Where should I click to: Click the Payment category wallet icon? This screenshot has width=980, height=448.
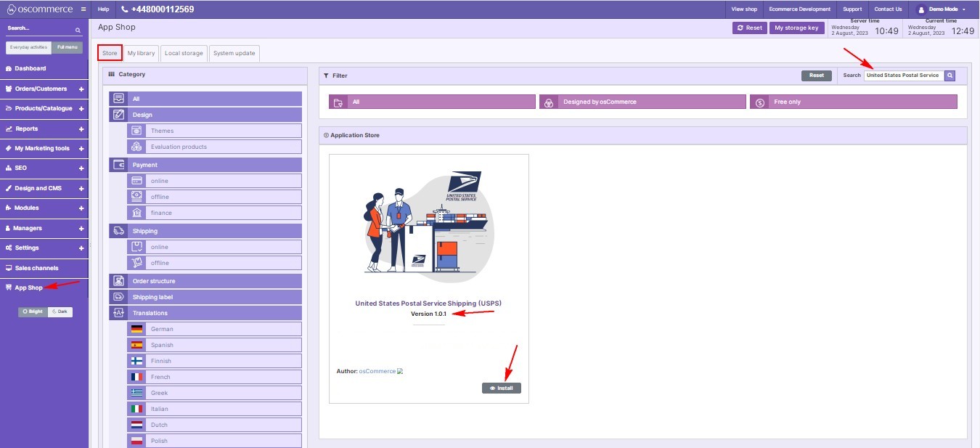pos(118,165)
